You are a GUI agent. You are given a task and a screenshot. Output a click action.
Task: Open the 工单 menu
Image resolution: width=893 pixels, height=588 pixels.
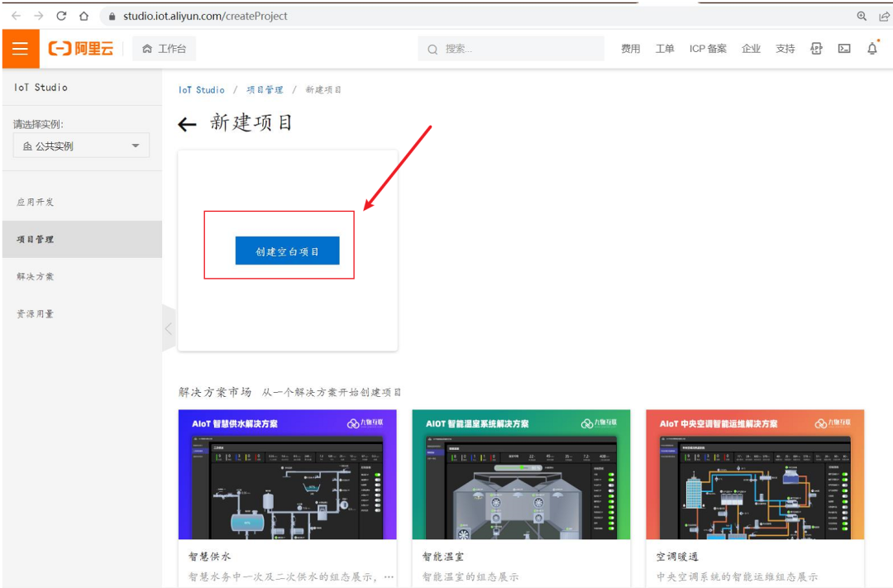[x=665, y=49]
